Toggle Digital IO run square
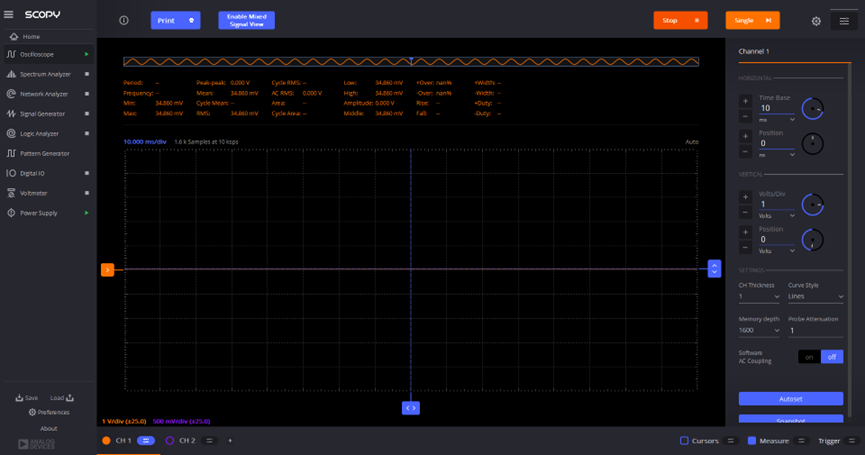This screenshot has width=865, height=455. [x=87, y=173]
